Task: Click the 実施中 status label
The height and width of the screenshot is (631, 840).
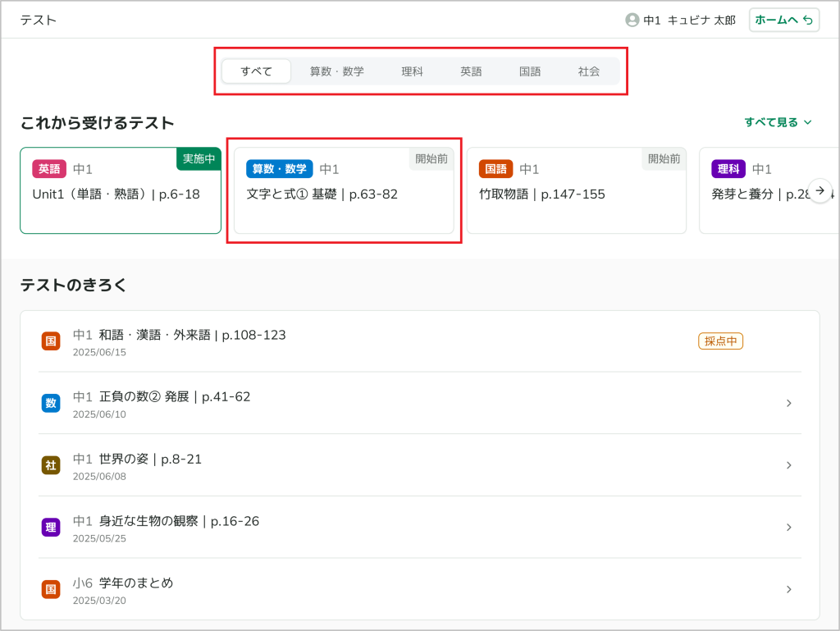Action: (199, 158)
